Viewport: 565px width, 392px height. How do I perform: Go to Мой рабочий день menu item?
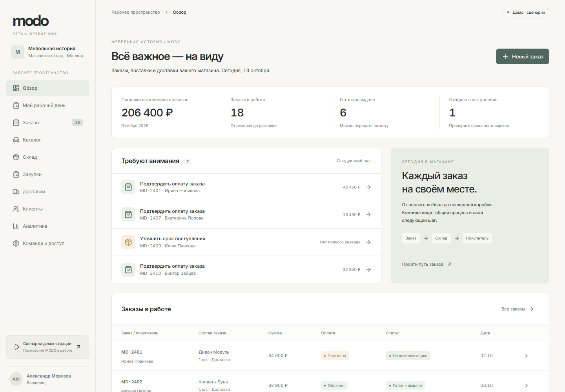click(47, 105)
